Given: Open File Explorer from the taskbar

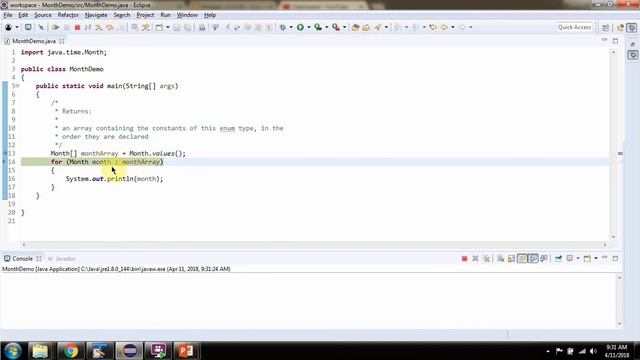Looking at the screenshot, I should pos(40,351).
